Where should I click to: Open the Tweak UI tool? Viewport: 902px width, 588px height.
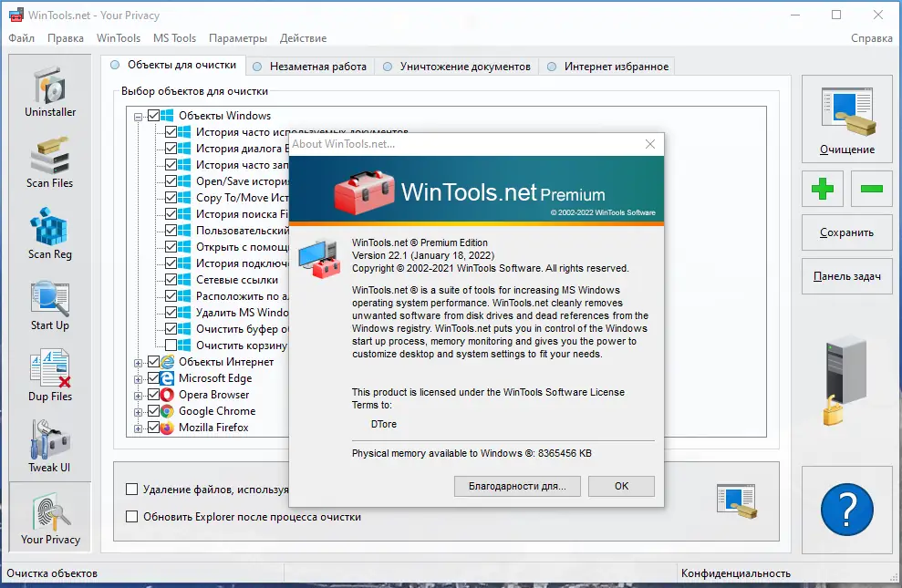[x=50, y=448]
